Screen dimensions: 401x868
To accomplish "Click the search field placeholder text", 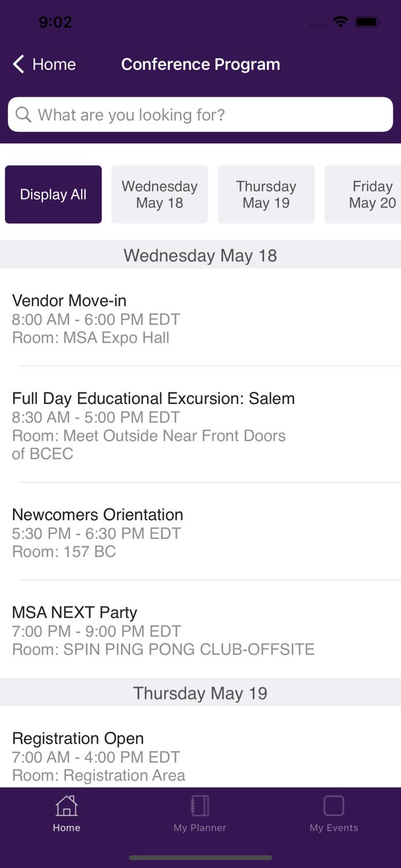I will tap(131, 115).
